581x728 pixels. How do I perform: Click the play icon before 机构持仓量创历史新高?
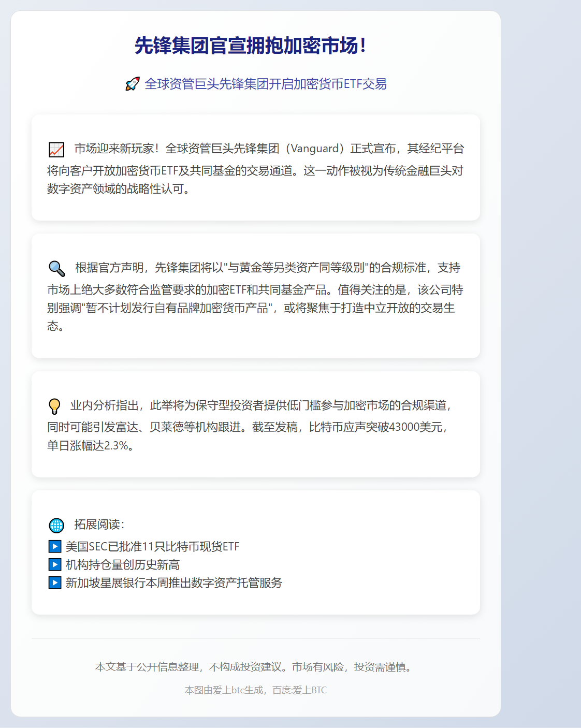tap(54, 564)
